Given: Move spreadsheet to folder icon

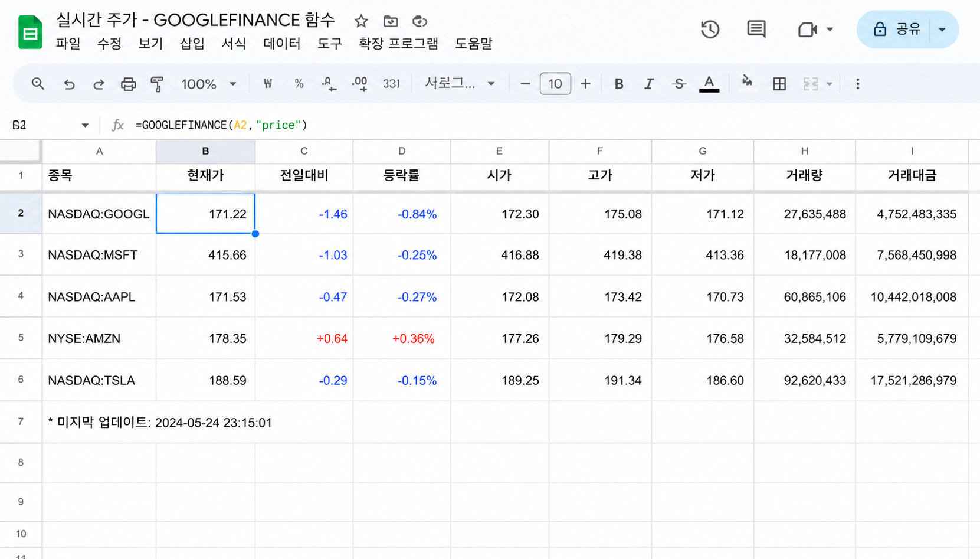Looking at the screenshot, I should [x=391, y=21].
